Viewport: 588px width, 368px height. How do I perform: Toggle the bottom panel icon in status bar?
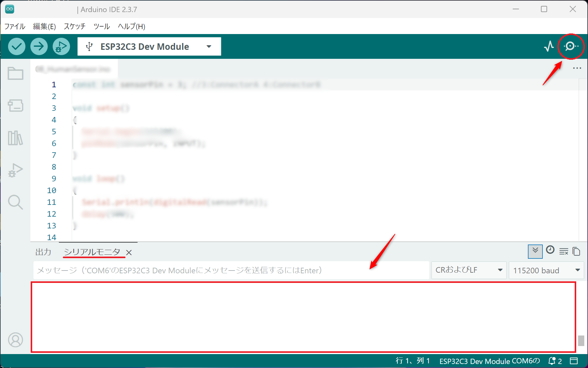574,361
